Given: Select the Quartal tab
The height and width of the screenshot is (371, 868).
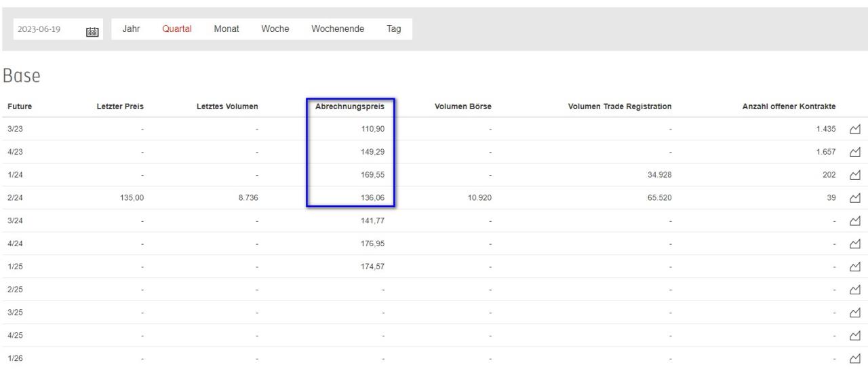Looking at the screenshot, I should [177, 28].
